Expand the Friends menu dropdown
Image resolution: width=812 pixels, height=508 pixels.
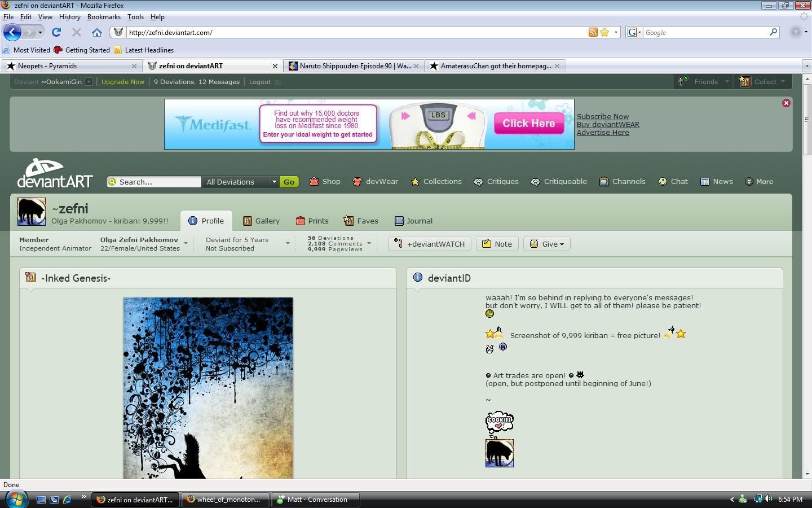[x=705, y=82]
